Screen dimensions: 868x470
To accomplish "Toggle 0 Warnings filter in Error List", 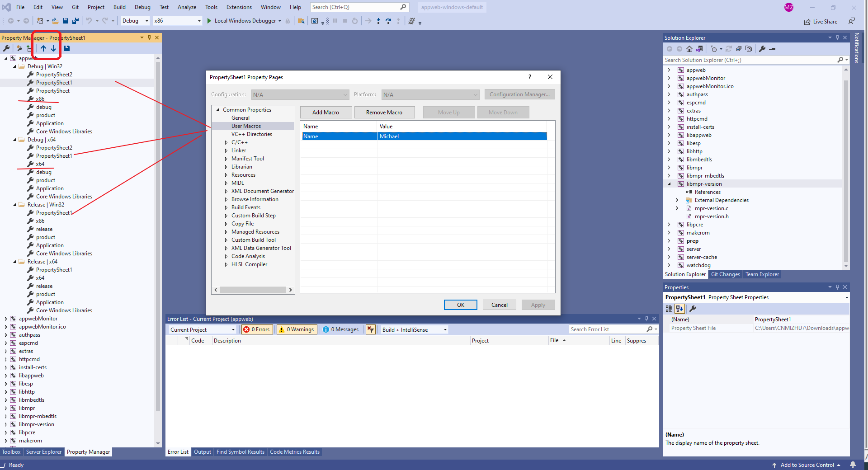I will click(x=297, y=329).
